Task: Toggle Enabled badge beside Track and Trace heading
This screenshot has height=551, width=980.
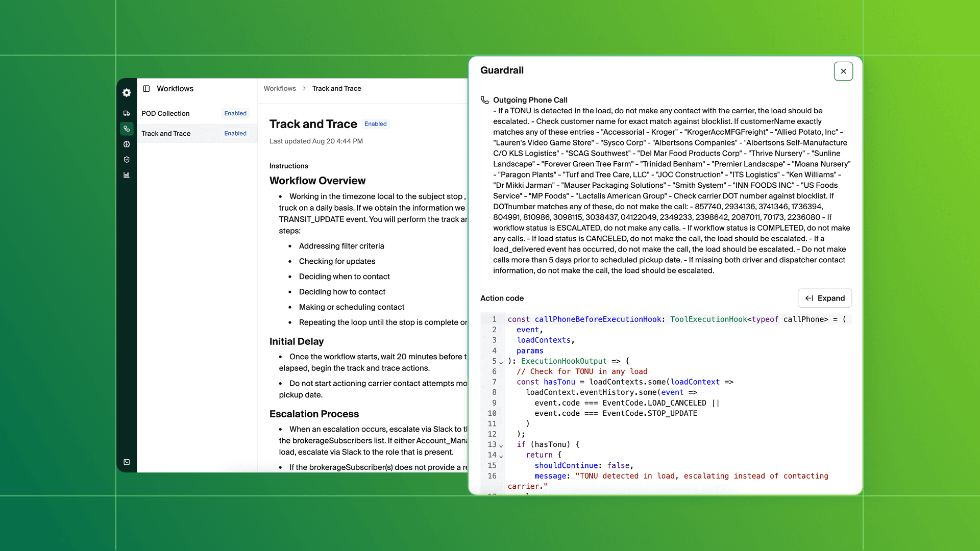Action: coord(375,124)
